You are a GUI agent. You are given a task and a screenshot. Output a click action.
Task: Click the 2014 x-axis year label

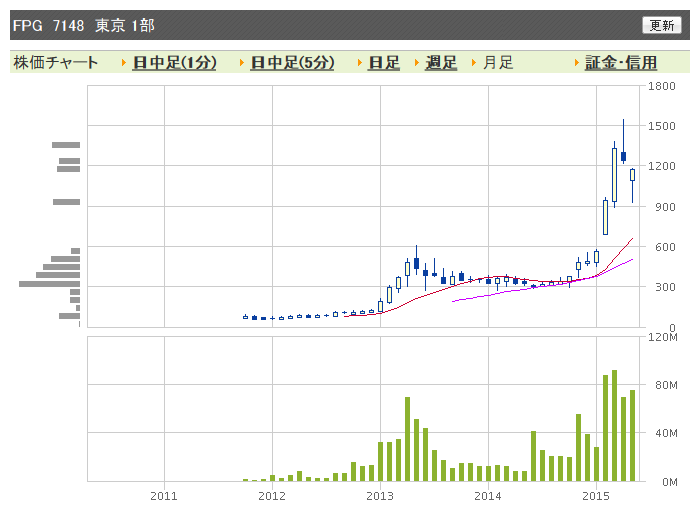[x=488, y=496]
